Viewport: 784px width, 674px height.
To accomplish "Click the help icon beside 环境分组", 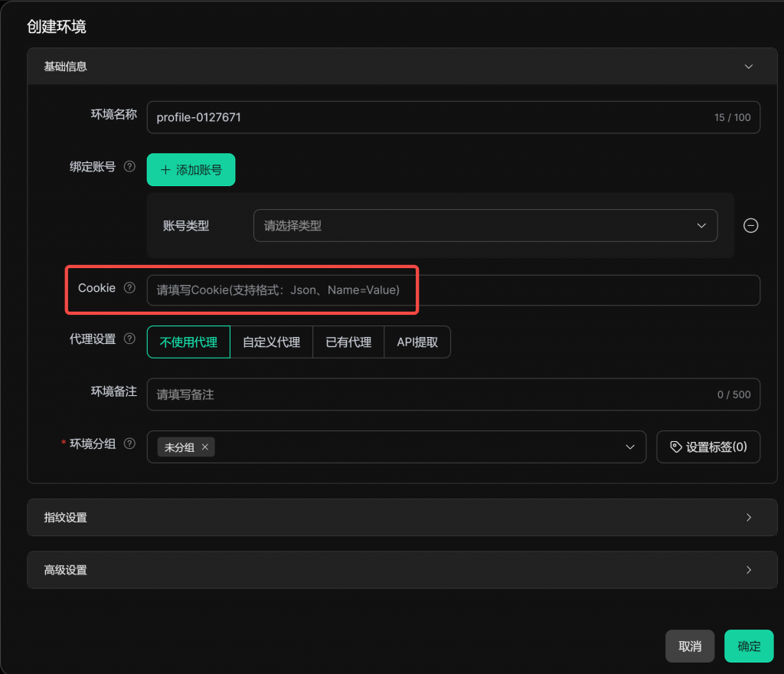I will click(129, 443).
